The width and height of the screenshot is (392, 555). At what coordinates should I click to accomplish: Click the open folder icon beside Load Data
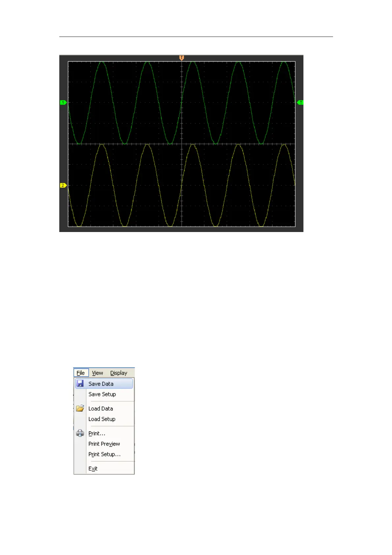80,409
